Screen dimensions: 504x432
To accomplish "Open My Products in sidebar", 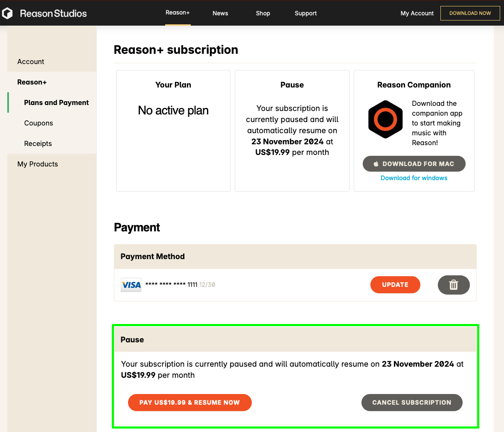I will (x=38, y=164).
